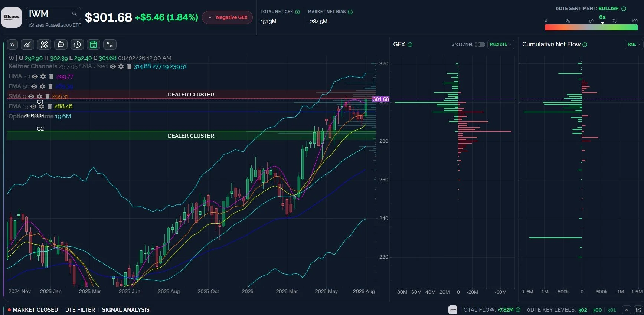Click the upper DEALER CLUSTER label
This screenshot has height=315, width=644.
191,95
